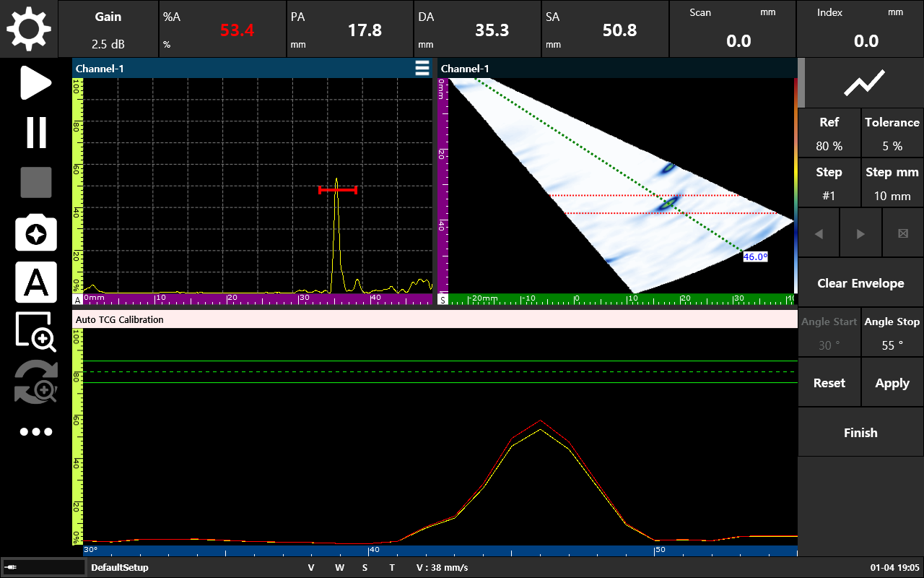The height and width of the screenshot is (578, 924).
Task: Select the Angle Start 30° field
Action: pyautogui.click(x=829, y=333)
